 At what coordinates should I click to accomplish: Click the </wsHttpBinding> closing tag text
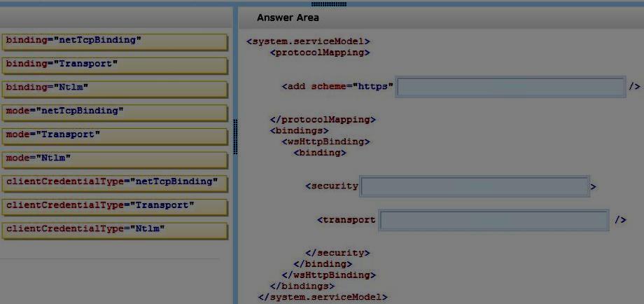[x=329, y=275]
